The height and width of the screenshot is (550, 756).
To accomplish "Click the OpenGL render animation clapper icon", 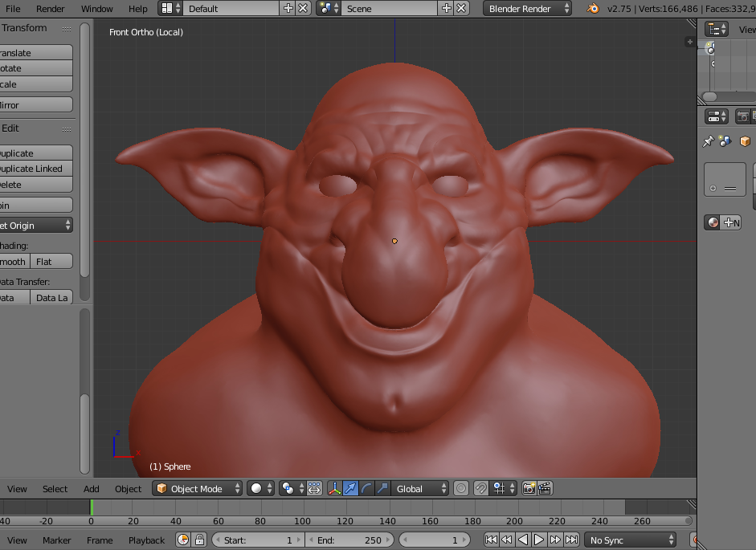I will [545, 488].
